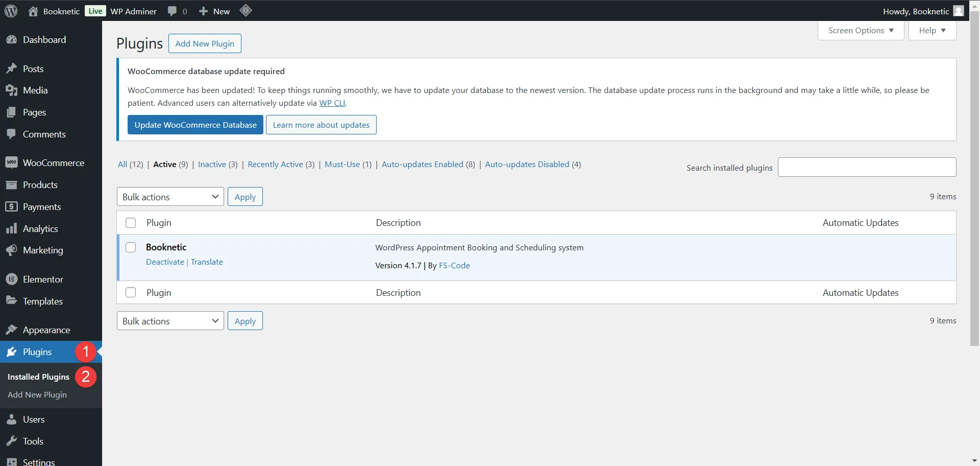The image size is (980, 466).
Task: Filter plugins by Inactive (3)
Action: [x=218, y=164]
